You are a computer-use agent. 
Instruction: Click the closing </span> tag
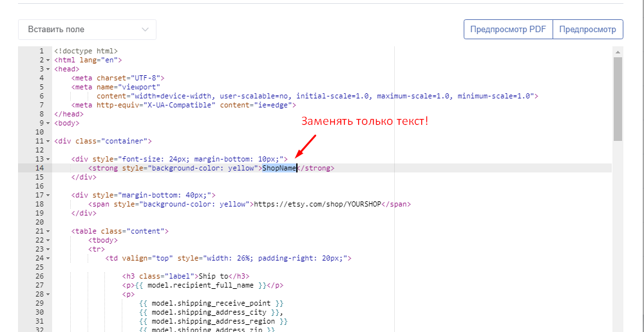tap(397, 204)
